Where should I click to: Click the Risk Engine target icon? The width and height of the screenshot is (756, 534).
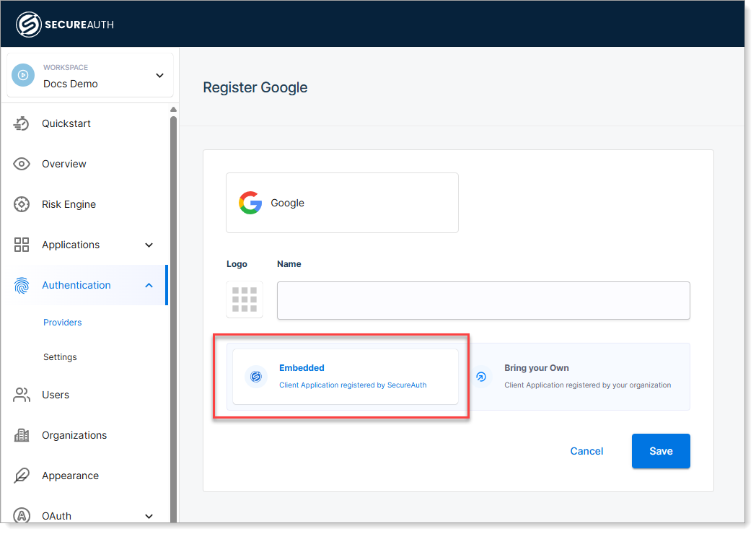(21, 204)
